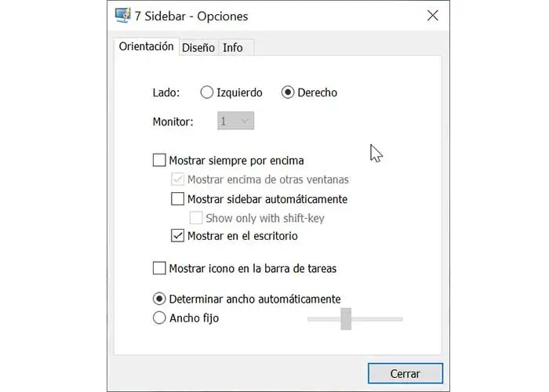Enable Mostrar icono en la barra de tareas
Viewport: 549px width, 392px height.
(160, 269)
